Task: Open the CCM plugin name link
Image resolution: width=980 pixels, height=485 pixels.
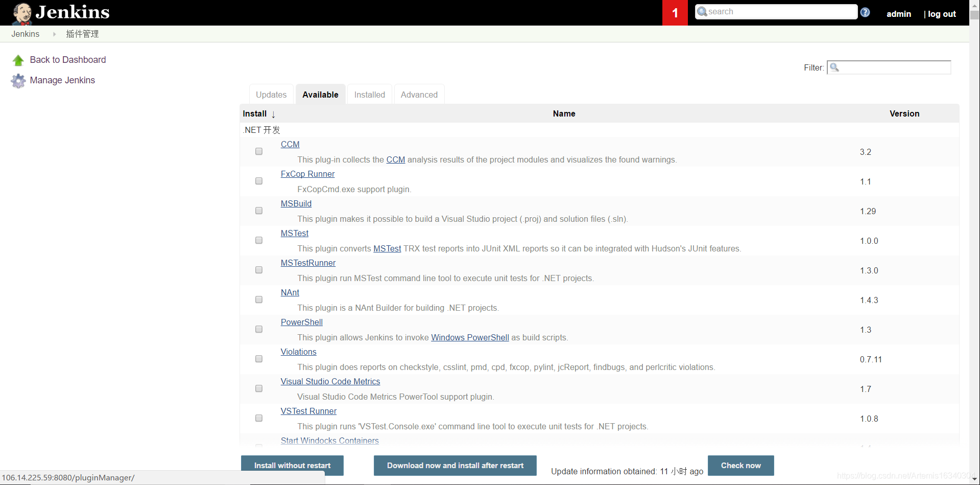Action: click(x=290, y=145)
